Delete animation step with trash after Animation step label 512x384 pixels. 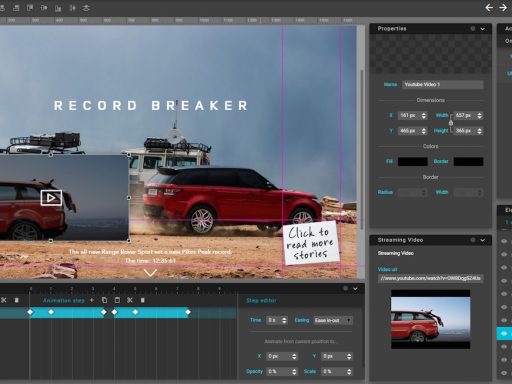(x=143, y=300)
